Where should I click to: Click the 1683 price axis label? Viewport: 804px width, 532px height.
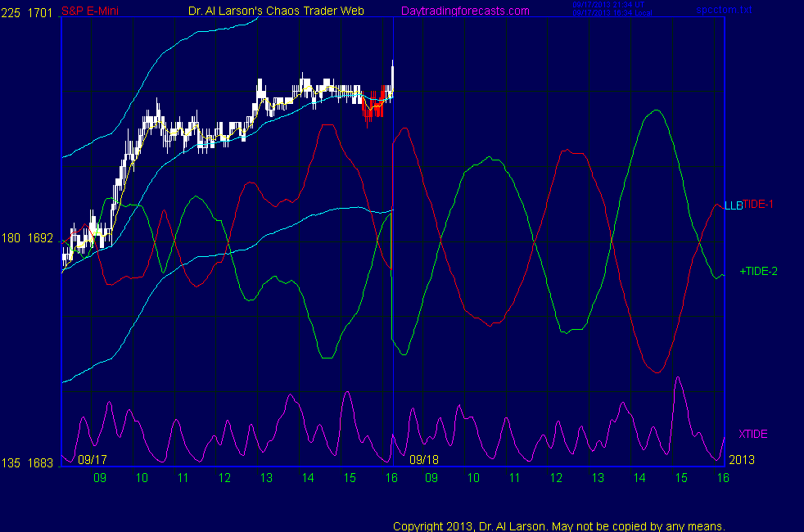[x=41, y=464]
